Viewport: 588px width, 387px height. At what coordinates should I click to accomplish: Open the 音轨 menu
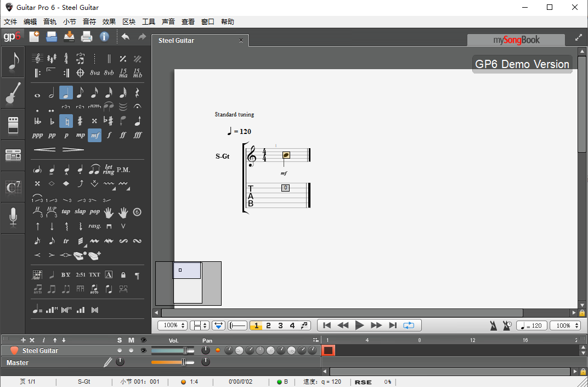(50, 22)
